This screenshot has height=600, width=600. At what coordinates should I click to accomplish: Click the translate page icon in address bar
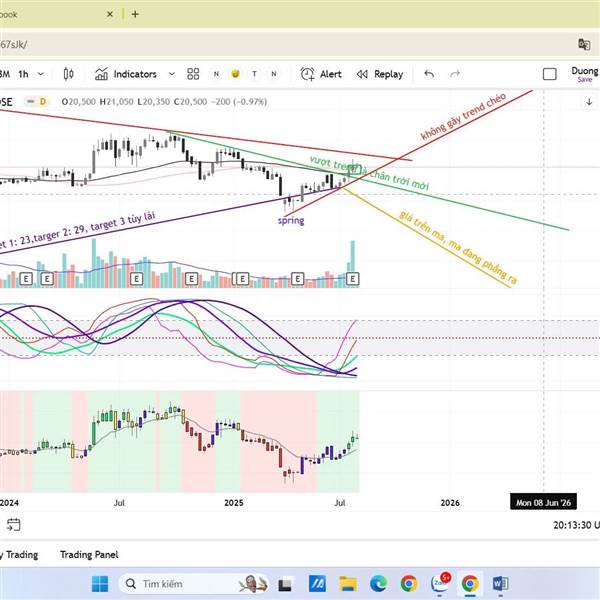(x=584, y=44)
